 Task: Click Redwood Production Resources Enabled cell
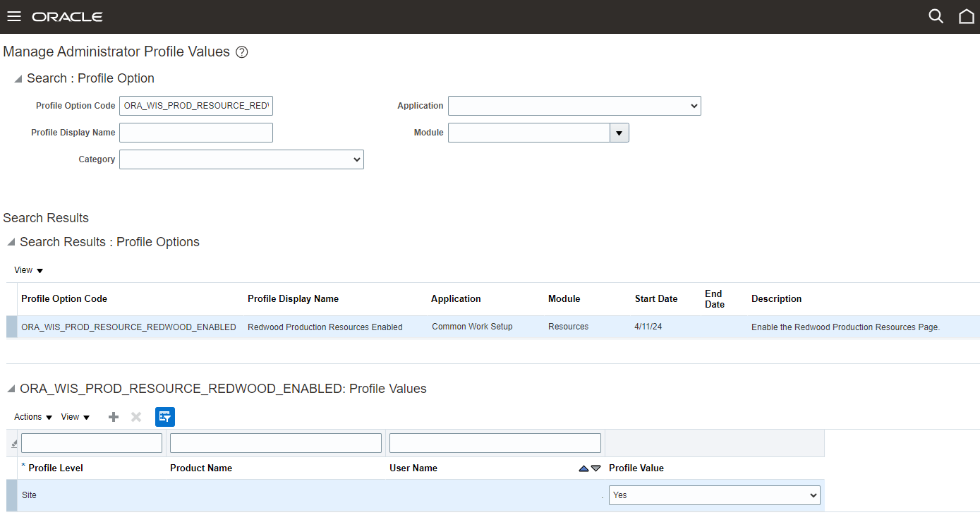325,327
